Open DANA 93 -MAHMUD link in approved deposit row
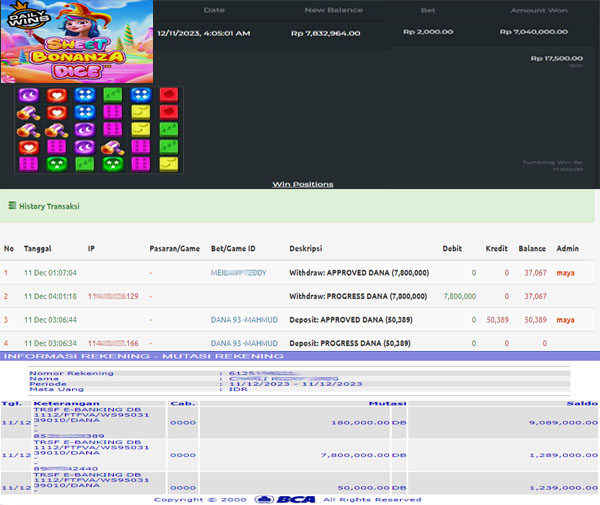Image resolution: width=600 pixels, height=505 pixels. (244, 320)
